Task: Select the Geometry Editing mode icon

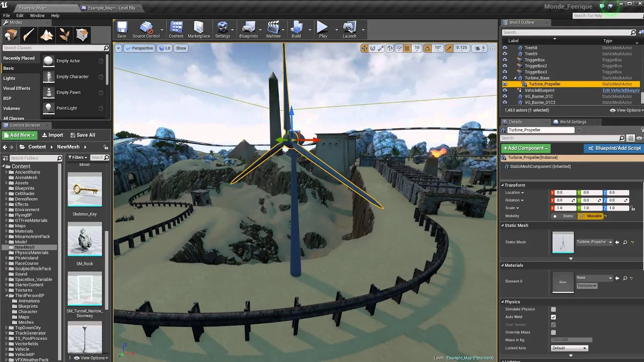Action: [x=82, y=35]
